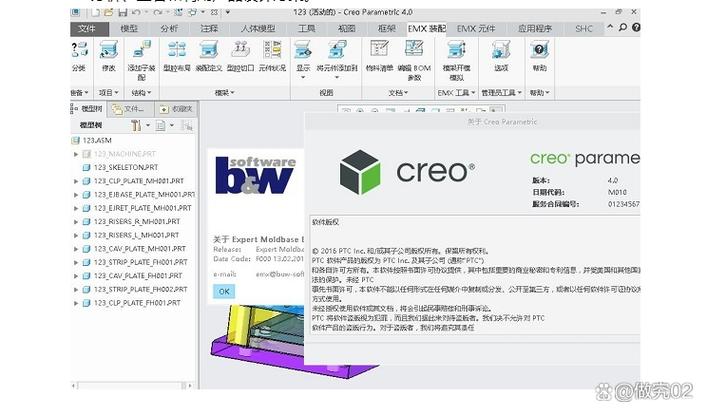Expand 123_CAV_PLATE_FH001.PRT tree node
The height and width of the screenshot is (416, 707).
coord(76,276)
